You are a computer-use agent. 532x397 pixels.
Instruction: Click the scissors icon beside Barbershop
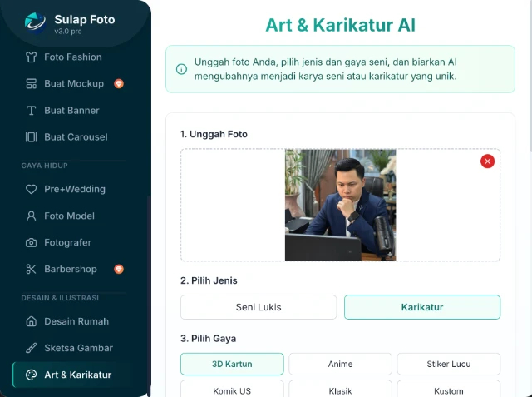(32, 270)
